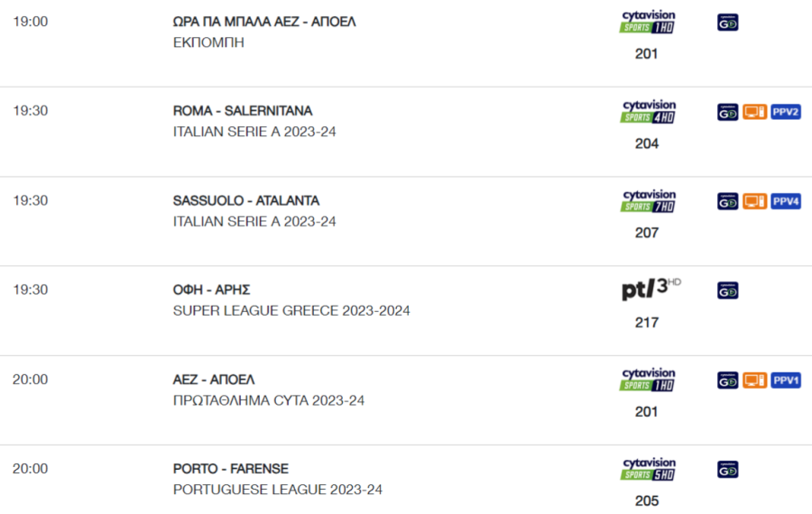Click the GO icon for Porto - Farense

727,470
